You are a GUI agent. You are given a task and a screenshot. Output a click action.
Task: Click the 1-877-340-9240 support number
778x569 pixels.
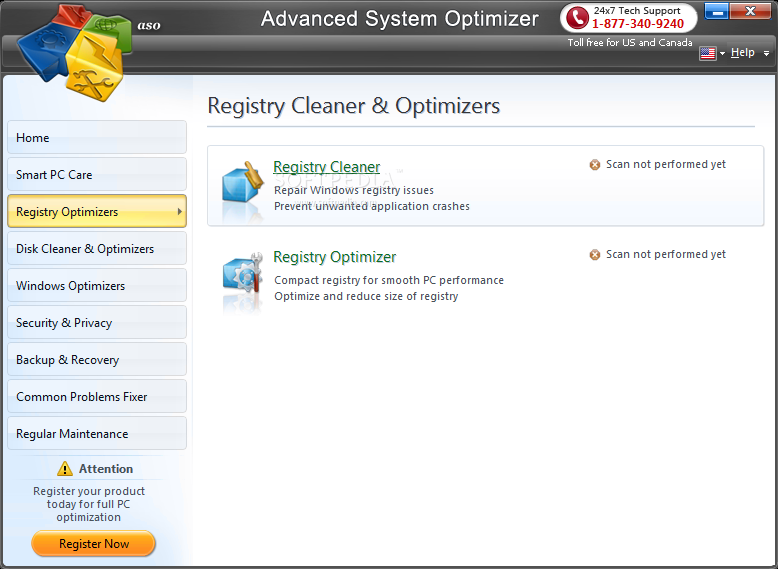tap(638, 24)
